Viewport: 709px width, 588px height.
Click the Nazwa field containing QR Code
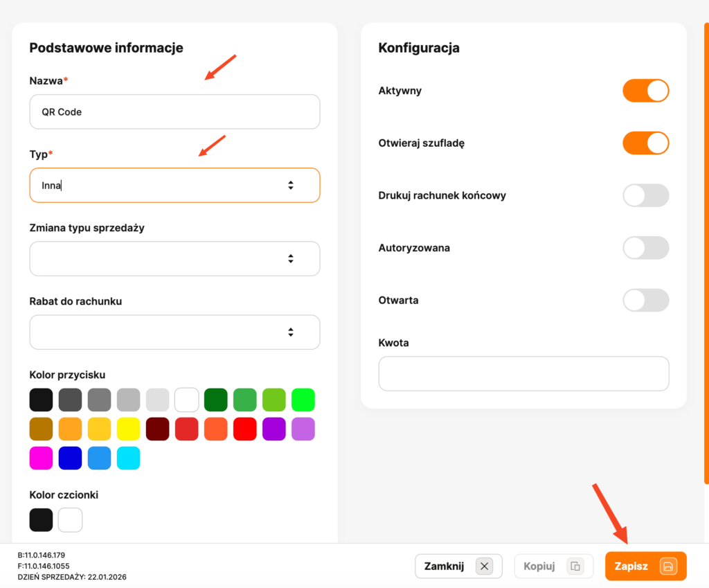tap(174, 112)
